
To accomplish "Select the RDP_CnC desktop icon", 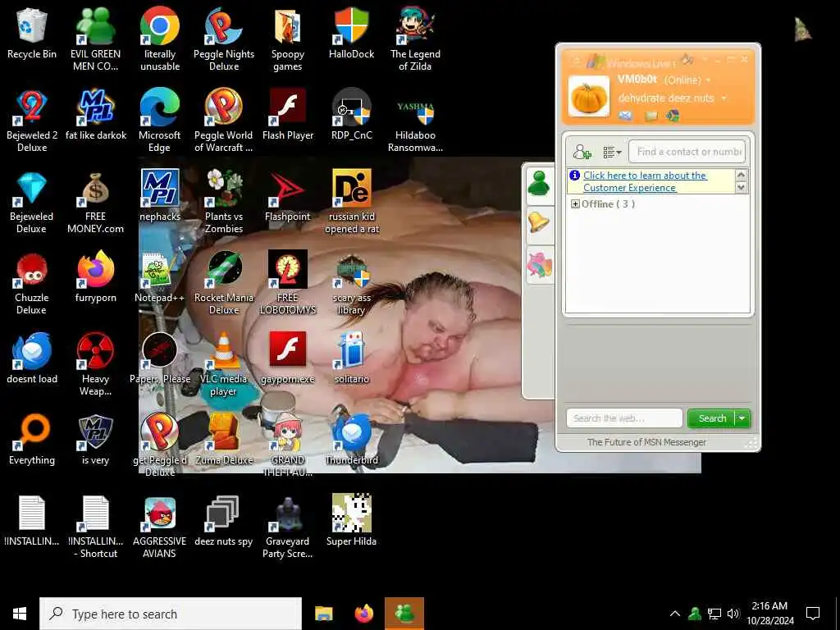I will [351, 115].
